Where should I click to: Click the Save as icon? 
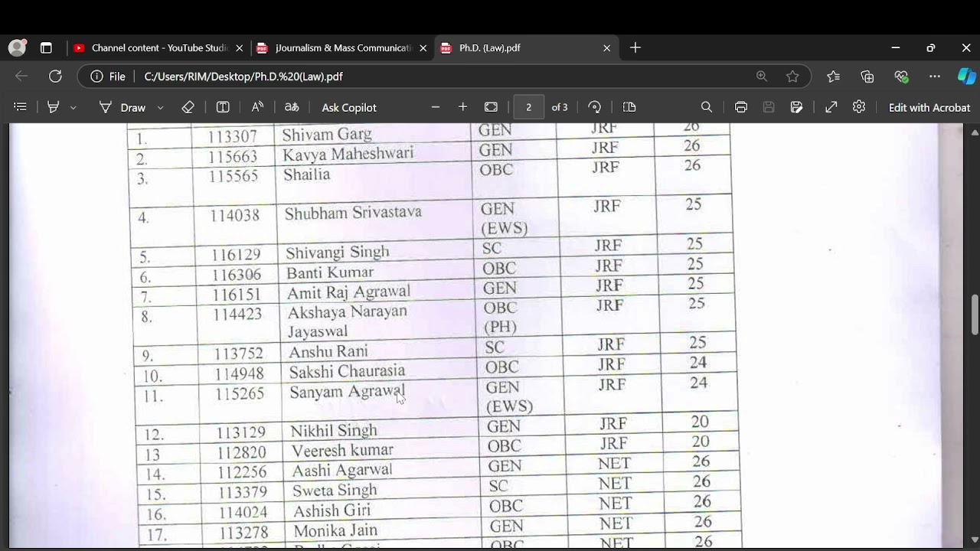797,107
